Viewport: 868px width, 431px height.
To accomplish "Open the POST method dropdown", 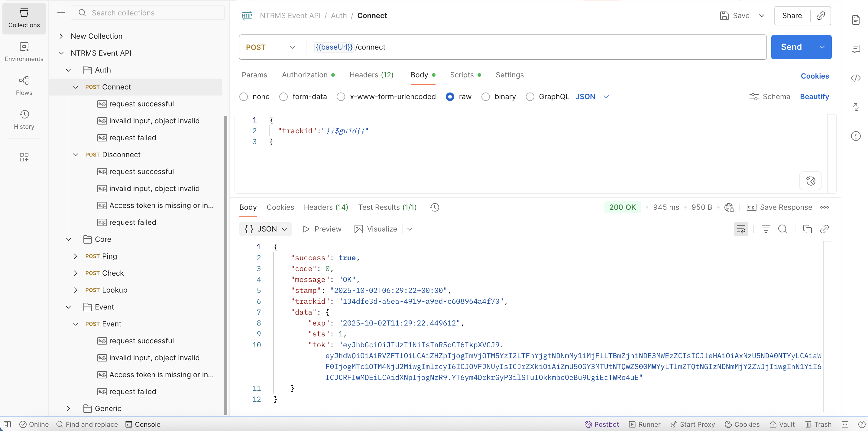I will pyautogui.click(x=270, y=47).
